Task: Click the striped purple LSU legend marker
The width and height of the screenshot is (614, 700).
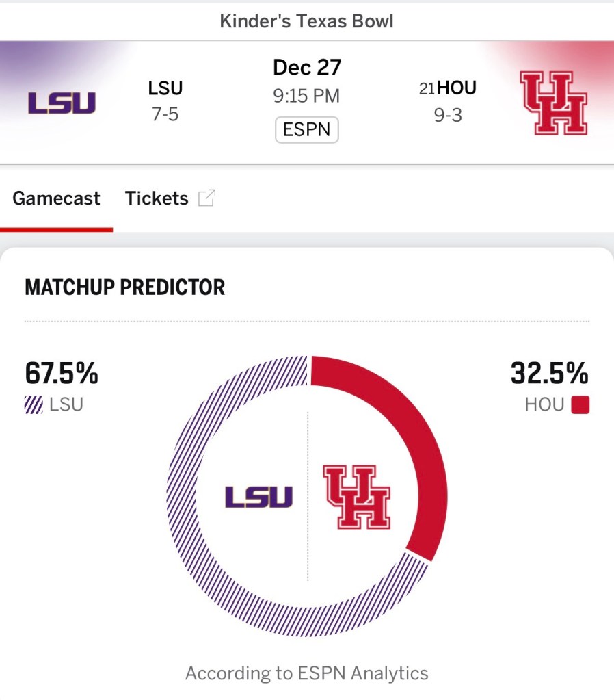Action: tap(34, 404)
